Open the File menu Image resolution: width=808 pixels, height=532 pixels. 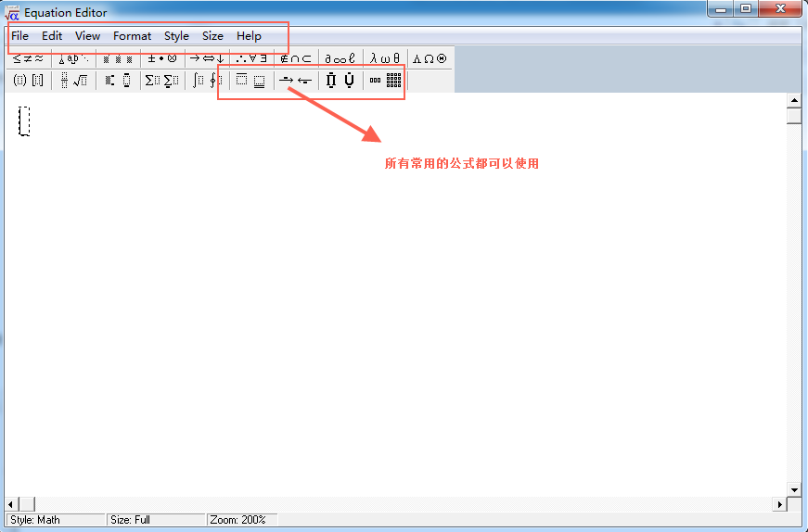pyautogui.click(x=19, y=36)
